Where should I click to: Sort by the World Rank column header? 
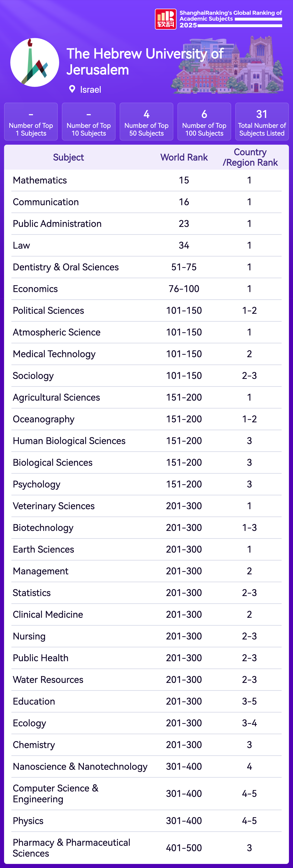click(x=184, y=157)
